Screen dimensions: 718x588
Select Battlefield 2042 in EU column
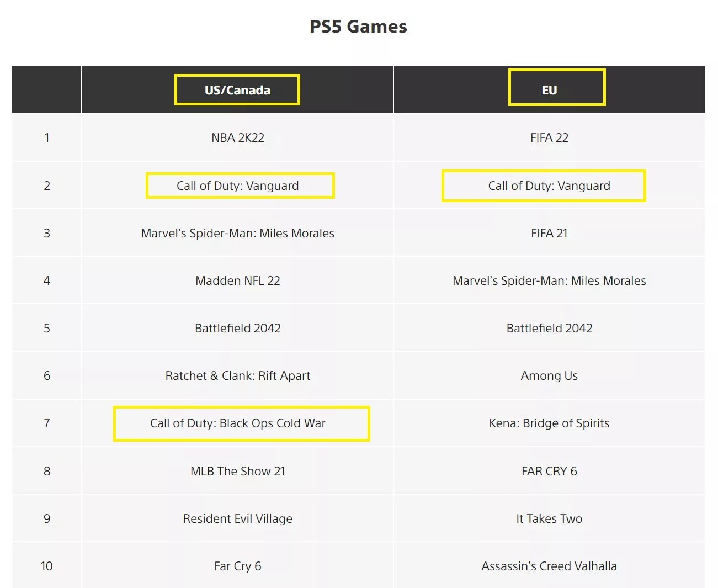(x=549, y=328)
